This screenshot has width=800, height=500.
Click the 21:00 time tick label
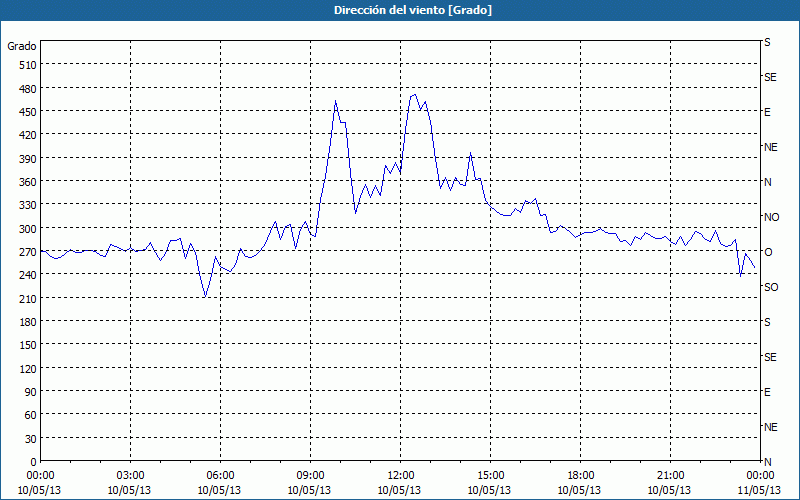pyautogui.click(x=670, y=476)
